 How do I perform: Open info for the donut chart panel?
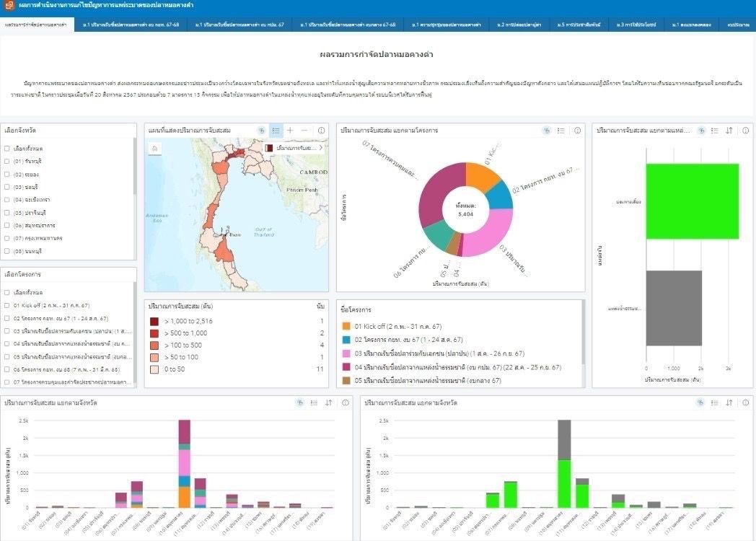tap(577, 131)
